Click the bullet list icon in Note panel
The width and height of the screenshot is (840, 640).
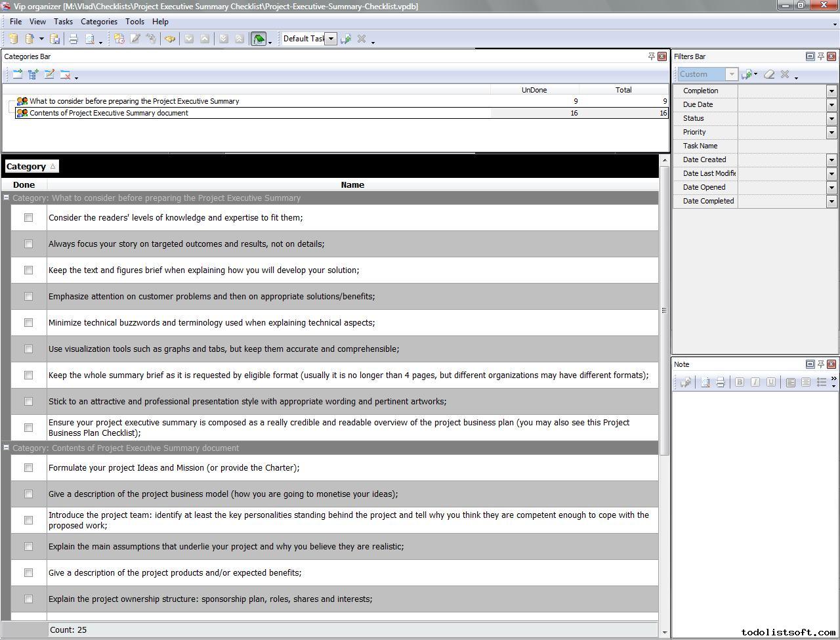[821, 383]
